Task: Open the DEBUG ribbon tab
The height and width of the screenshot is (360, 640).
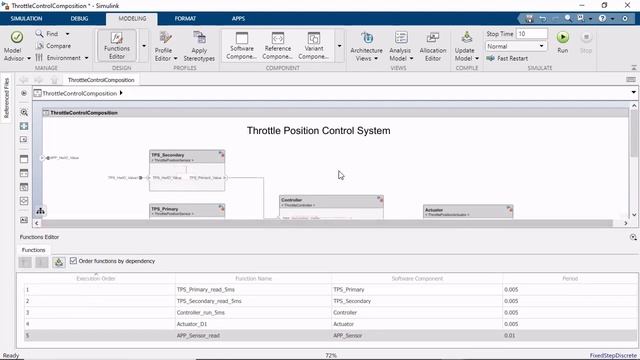Action: click(x=79, y=18)
